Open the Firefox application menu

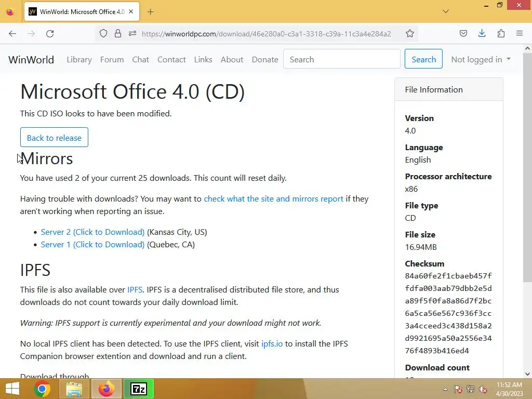[520, 34]
